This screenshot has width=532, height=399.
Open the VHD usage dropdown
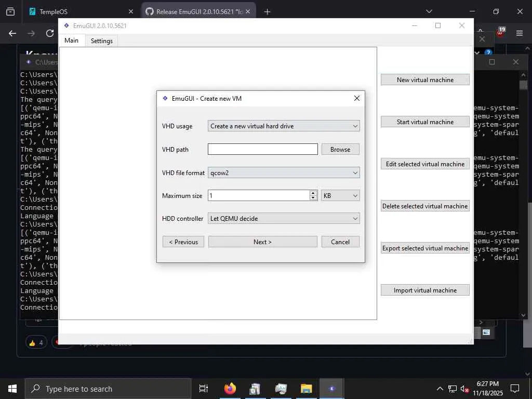coord(284,126)
